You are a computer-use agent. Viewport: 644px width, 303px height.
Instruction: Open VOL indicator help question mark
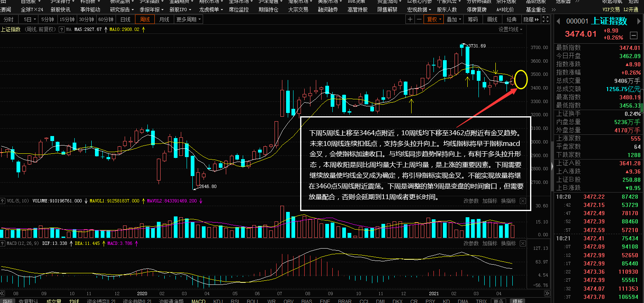coord(3,201)
